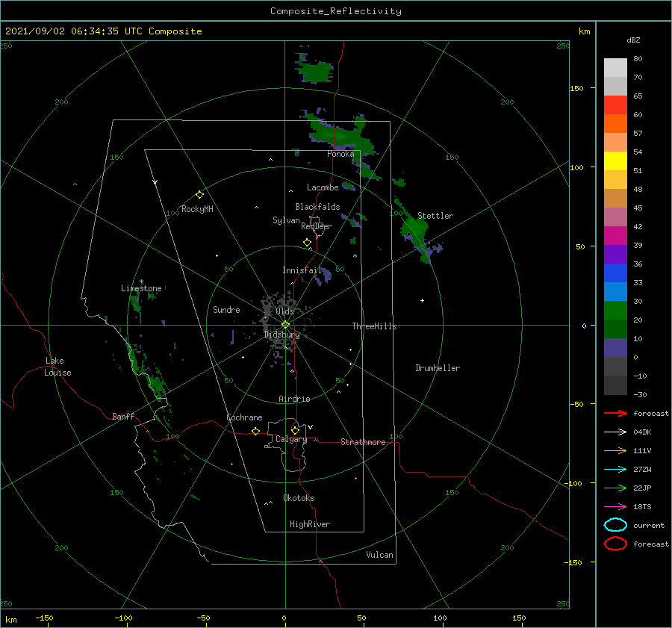Screen dimensions: 672x628
Task: Click the asterisk marker above Limestone
Action: click(141, 282)
